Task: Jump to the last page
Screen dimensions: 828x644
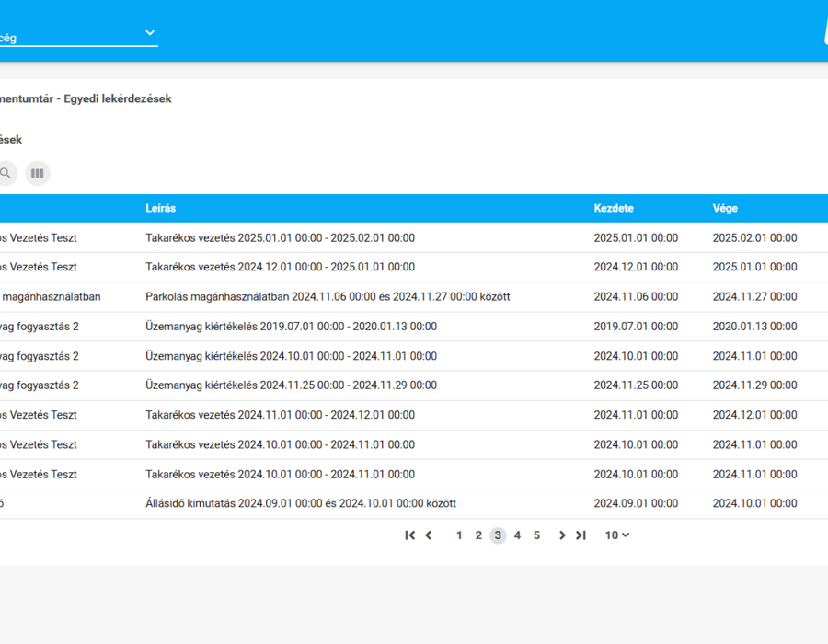Action: [581, 535]
